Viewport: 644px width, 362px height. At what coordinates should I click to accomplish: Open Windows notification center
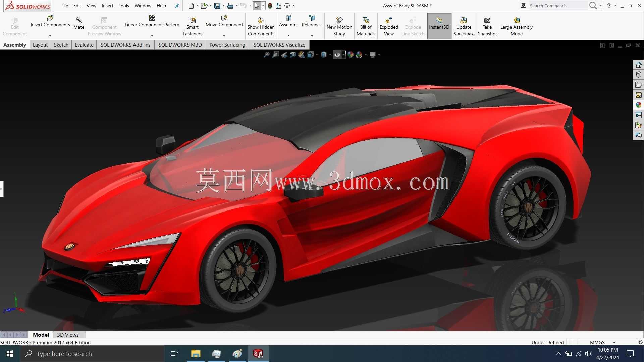click(x=630, y=354)
